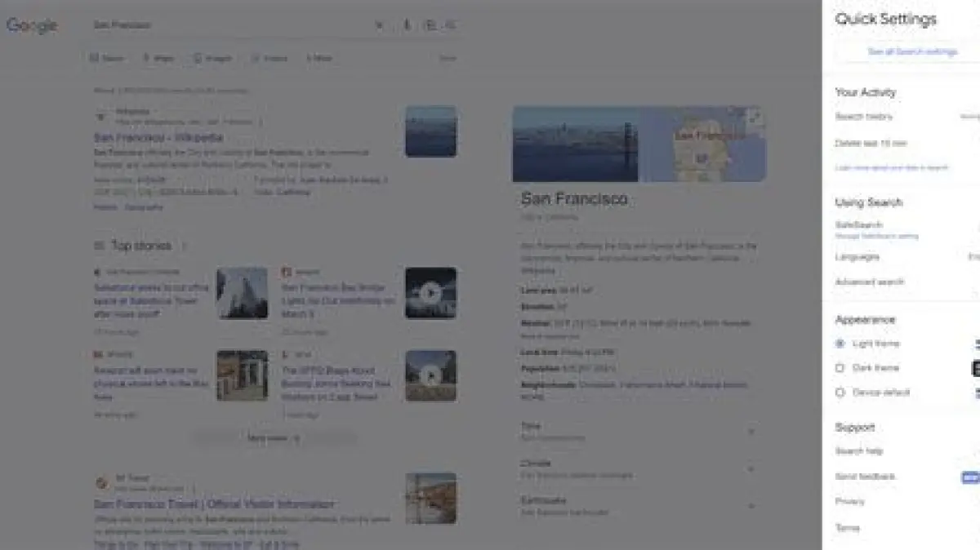Start voice search with microphone icon
980x550 pixels.
[x=407, y=25]
